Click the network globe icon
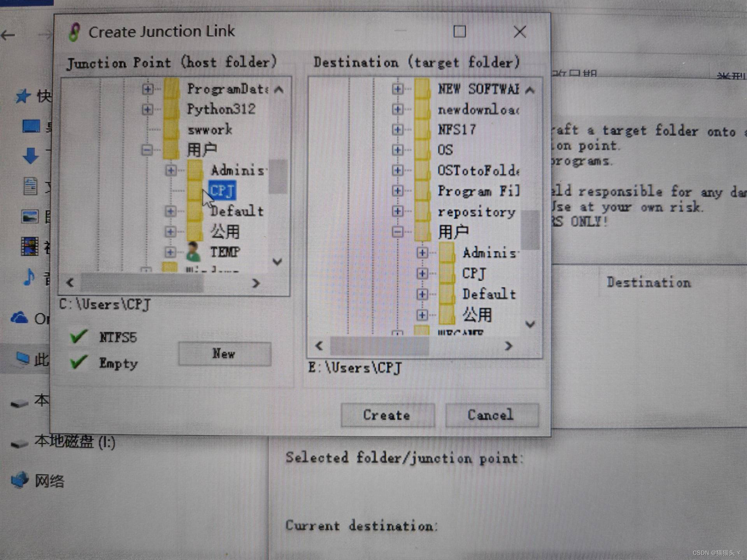Screen dimensions: 747x560 coord(20,480)
